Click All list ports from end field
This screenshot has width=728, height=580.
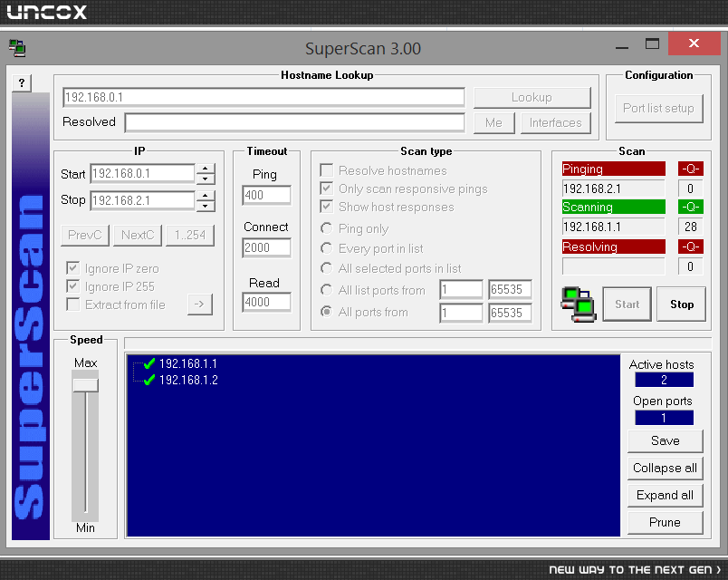coord(510,289)
